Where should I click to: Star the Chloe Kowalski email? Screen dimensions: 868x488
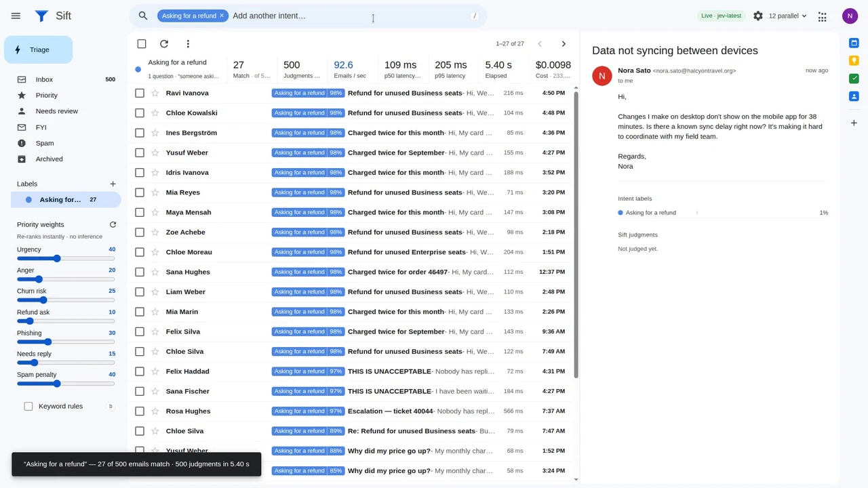pos(155,113)
